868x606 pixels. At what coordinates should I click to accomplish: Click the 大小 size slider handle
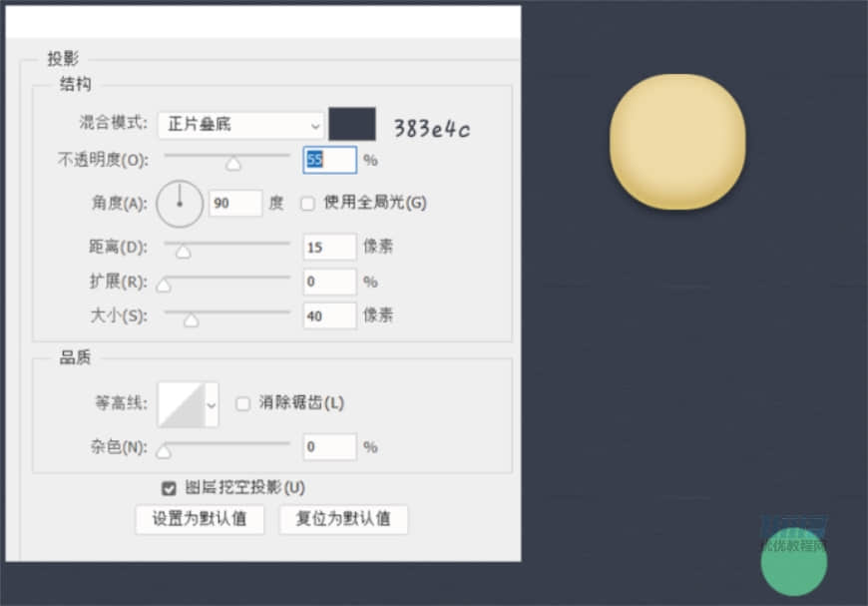[x=191, y=320]
